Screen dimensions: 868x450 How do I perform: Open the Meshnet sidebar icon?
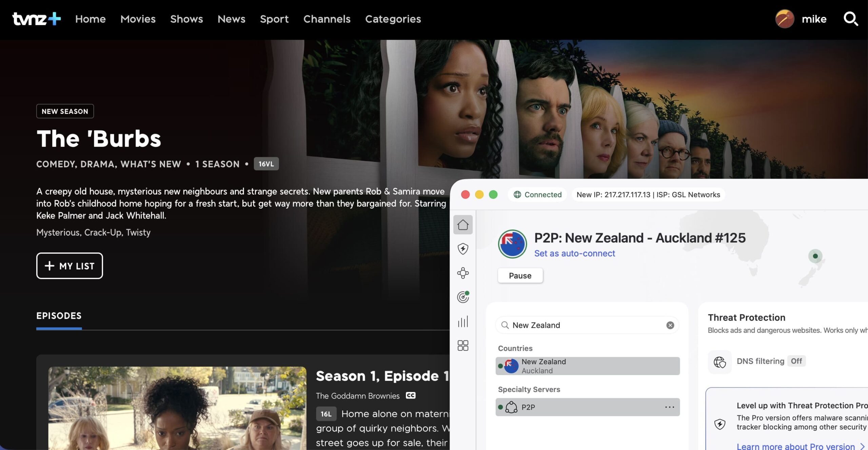463,273
